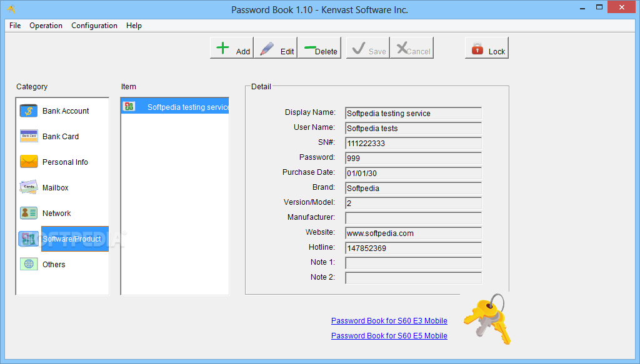Open the File menu

click(15, 25)
